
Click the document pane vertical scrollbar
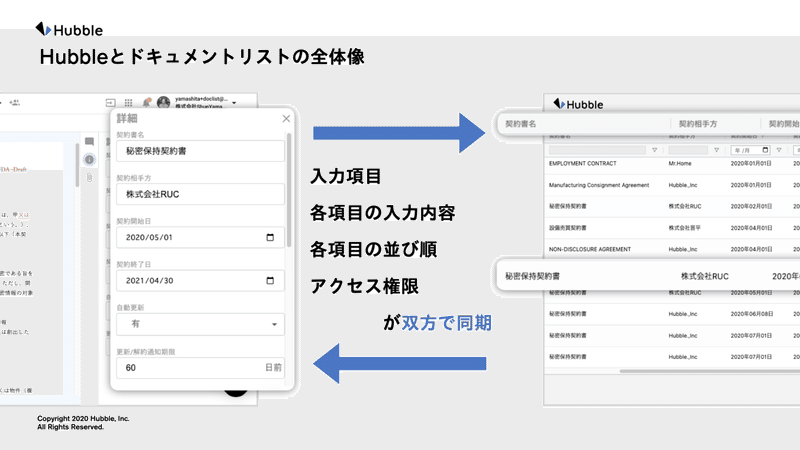78,164
